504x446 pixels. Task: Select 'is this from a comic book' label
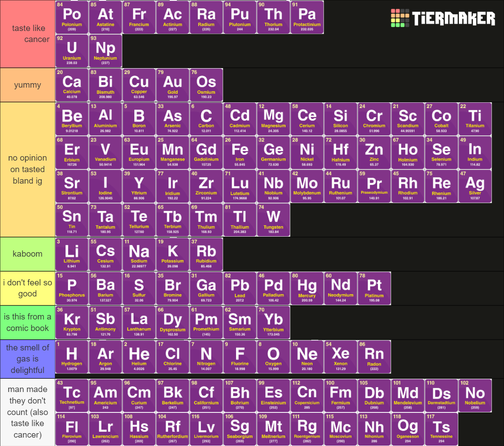tap(27, 322)
